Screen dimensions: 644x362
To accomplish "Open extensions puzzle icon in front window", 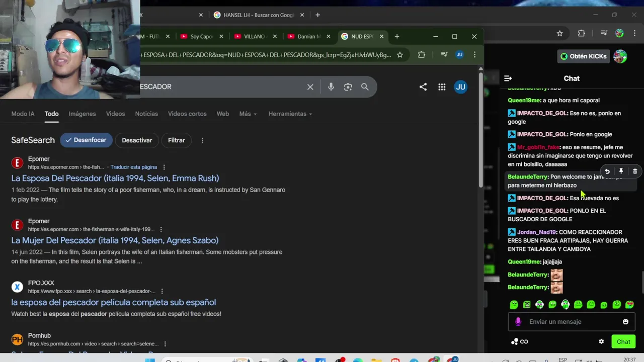I will (x=422, y=55).
